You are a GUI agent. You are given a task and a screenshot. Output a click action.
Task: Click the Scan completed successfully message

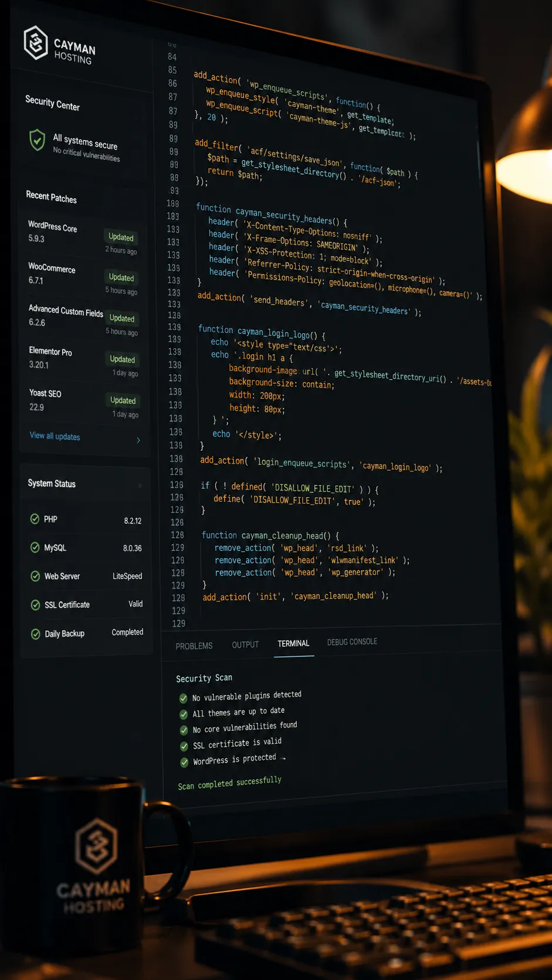coord(230,783)
